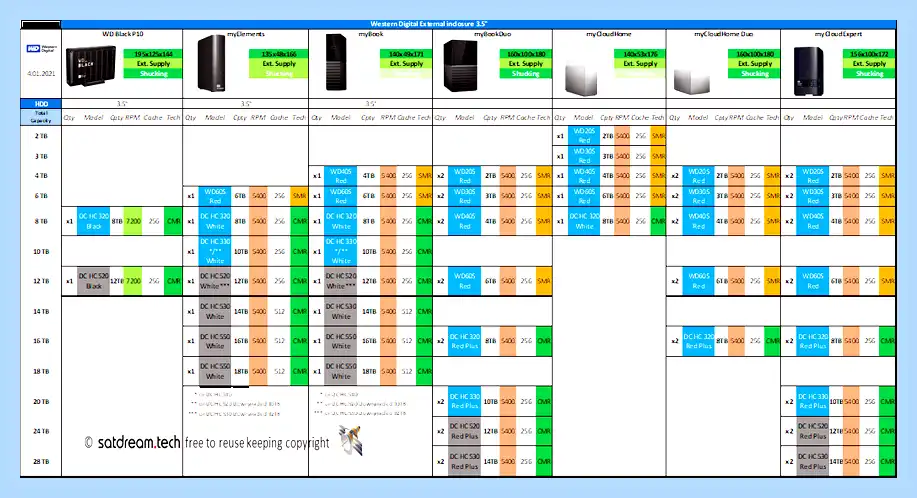Select the '3 TB' row label
917x498 pixels.
point(41,156)
